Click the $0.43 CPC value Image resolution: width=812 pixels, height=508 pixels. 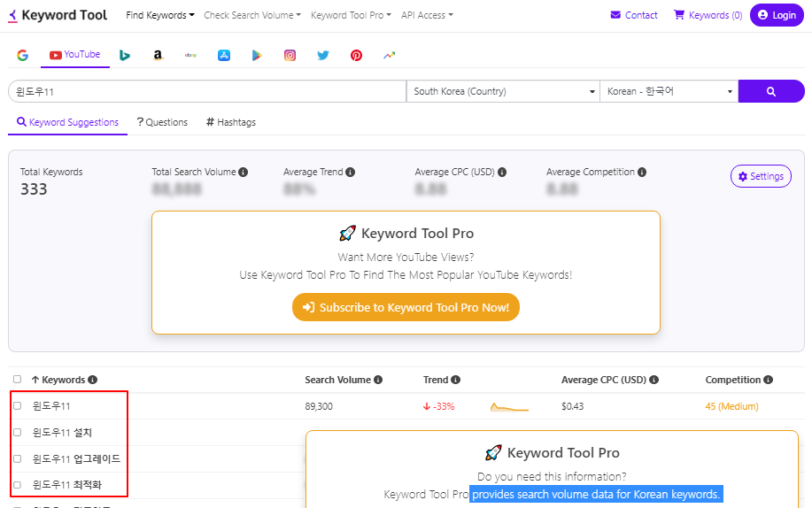coord(572,406)
